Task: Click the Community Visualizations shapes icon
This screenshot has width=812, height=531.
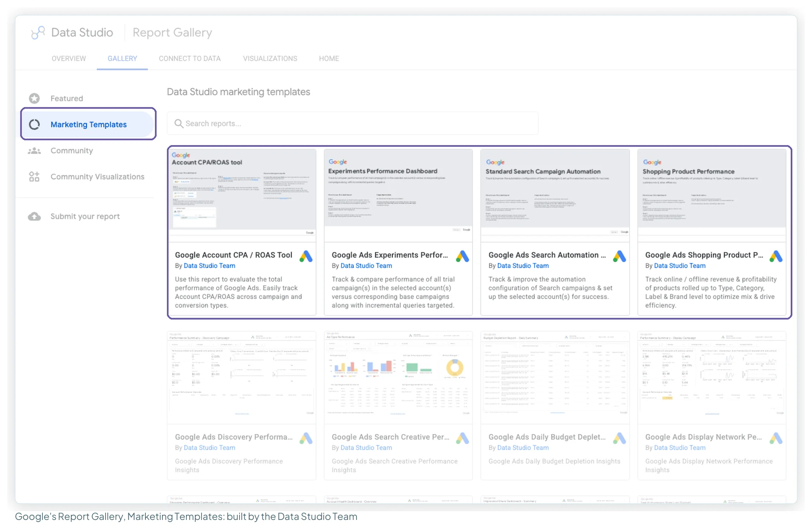Action: click(x=34, y=177)
